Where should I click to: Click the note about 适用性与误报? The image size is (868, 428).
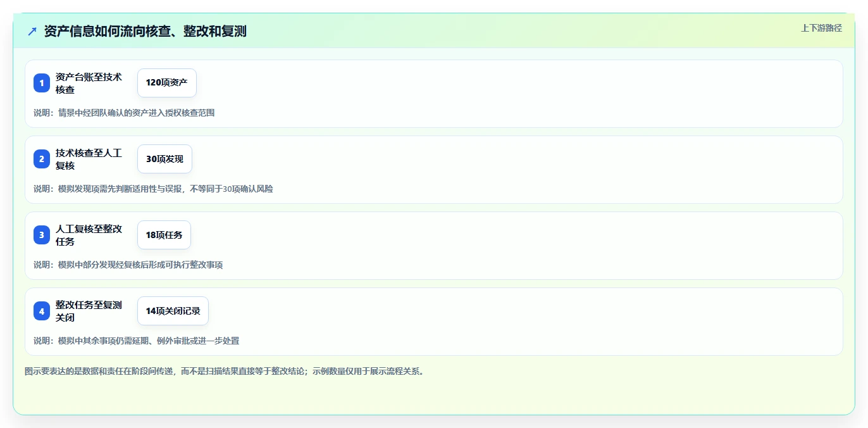[153, 189]
